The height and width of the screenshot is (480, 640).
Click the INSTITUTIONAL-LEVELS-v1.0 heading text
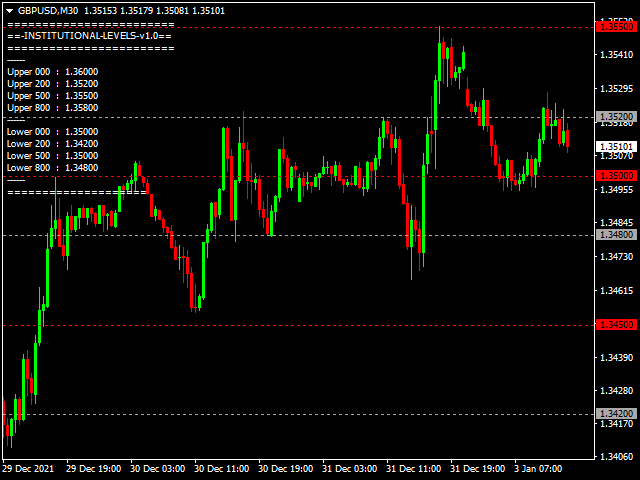point(91,36)
